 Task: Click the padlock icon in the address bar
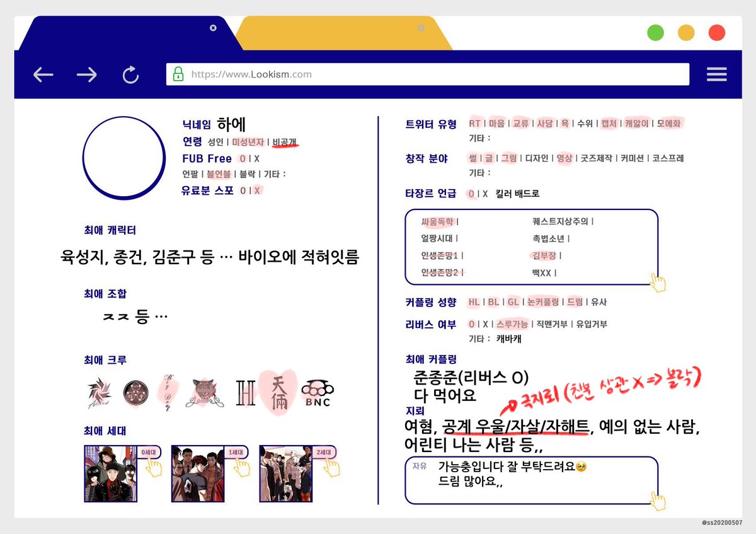click(178, 74)
